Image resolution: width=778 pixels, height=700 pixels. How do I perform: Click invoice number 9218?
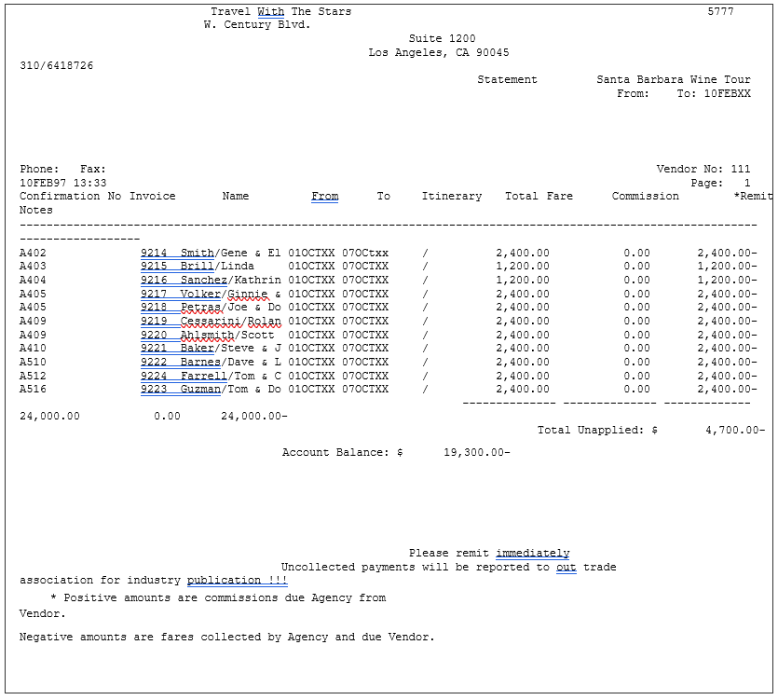(154, 308)
